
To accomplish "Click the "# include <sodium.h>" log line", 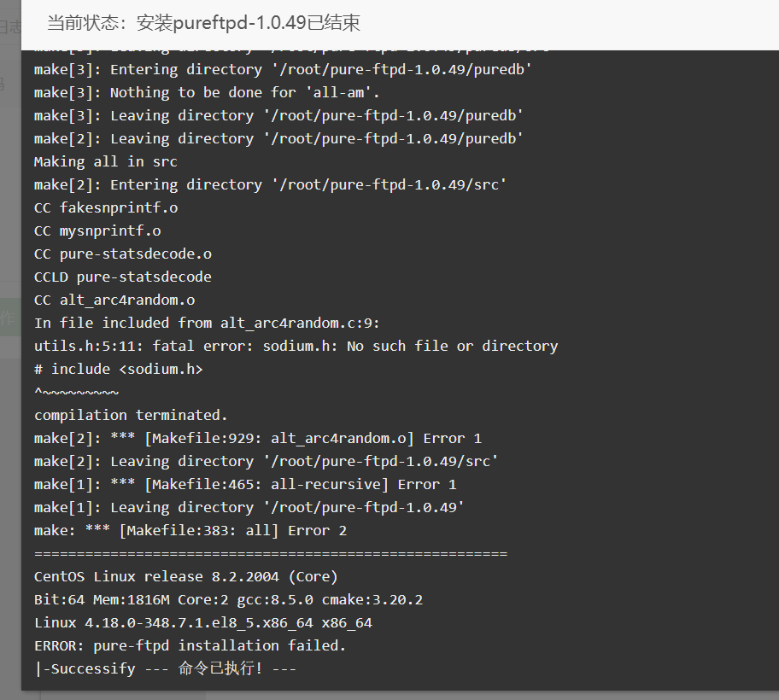I will click(x=119, y=369).
